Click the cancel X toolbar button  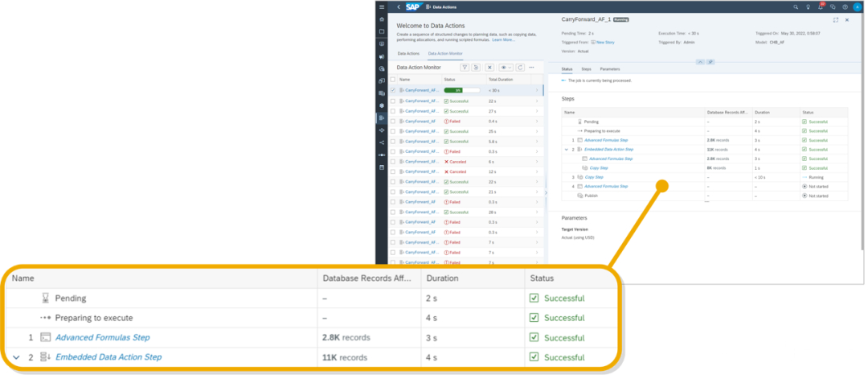pos(489,67)
